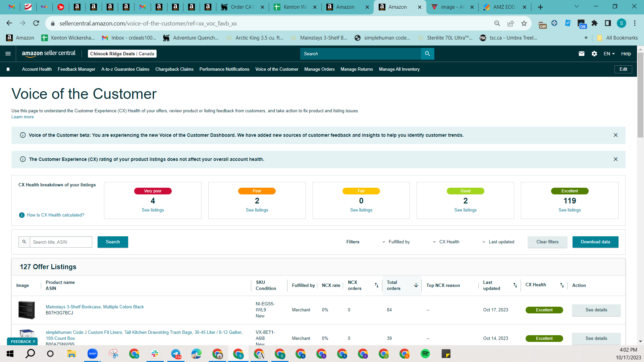Expand the Last updated filter dropdown
This screenshot has height=362, width=644.
click(498, 242)
